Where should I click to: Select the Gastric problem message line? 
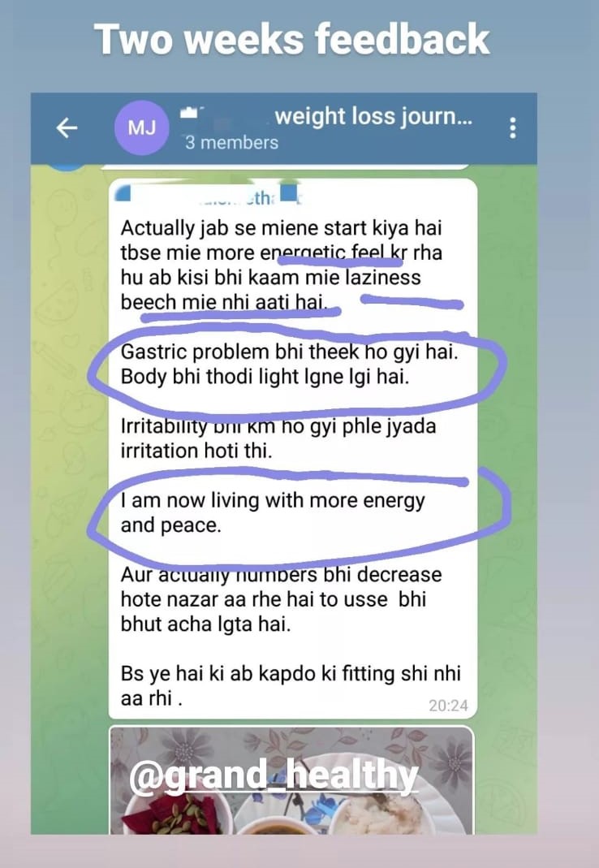click(x=290, y=351)
